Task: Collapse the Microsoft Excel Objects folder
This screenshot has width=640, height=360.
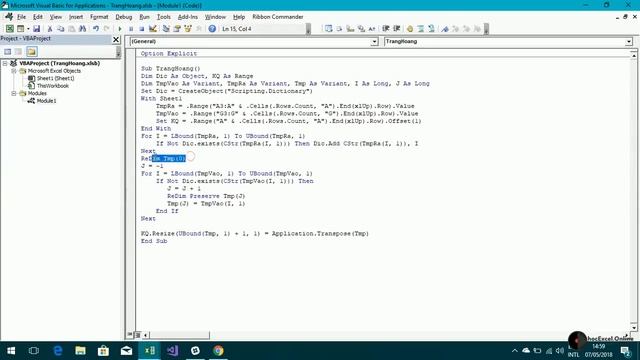Action: pyautogui.click(x=13, y=71)
